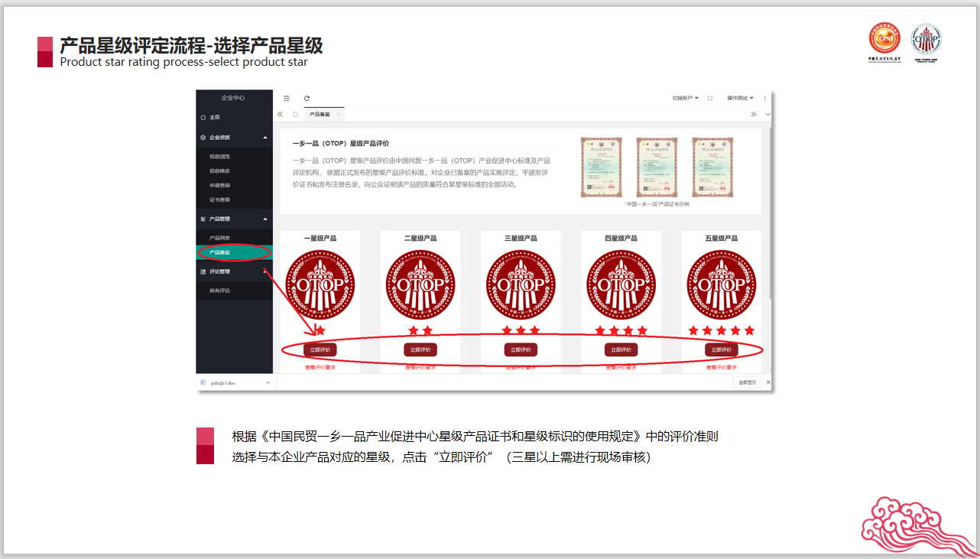This screenshot has height=559, width=980.
Task: Click the home icon in the tab strip
Action: (x=295, y=114)
